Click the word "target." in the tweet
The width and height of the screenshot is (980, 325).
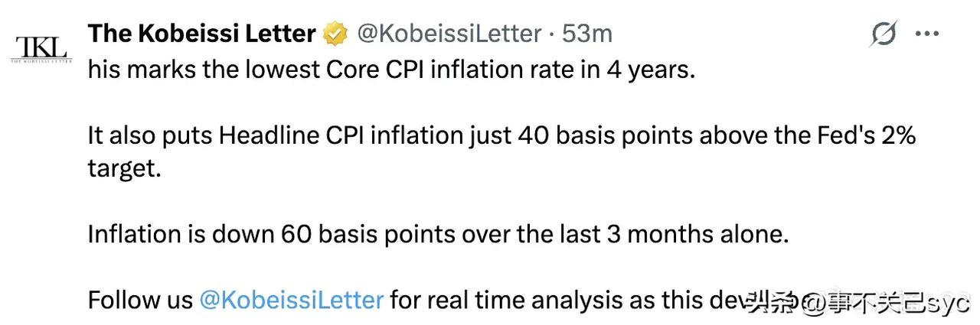[125, 169]
